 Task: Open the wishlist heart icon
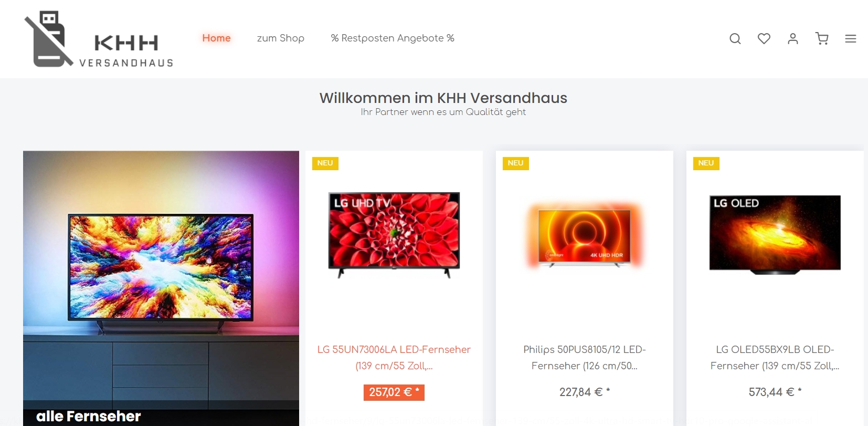tap(764, 38)
